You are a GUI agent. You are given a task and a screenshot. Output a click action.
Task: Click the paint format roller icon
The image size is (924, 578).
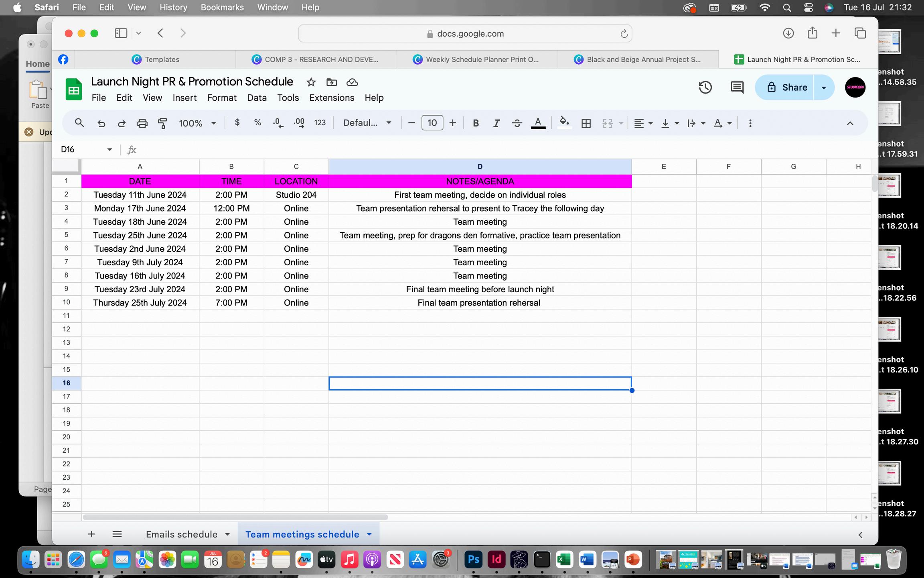coord(162,123)
